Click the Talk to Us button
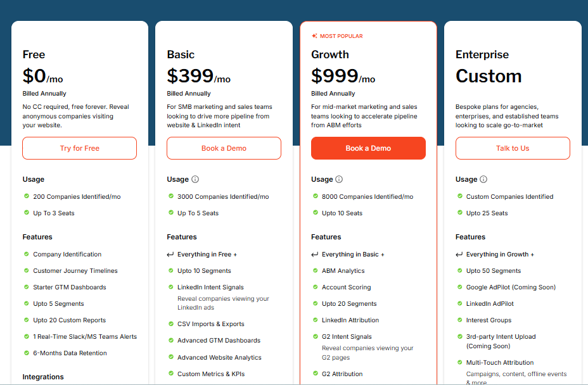The image size is (588, 385). click(512, 148)
